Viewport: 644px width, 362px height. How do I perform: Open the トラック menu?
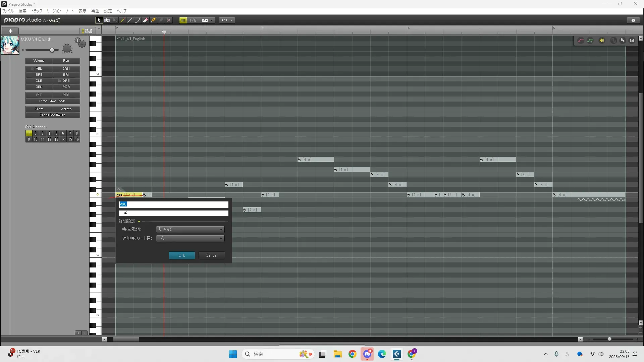[x=37, y=11]
